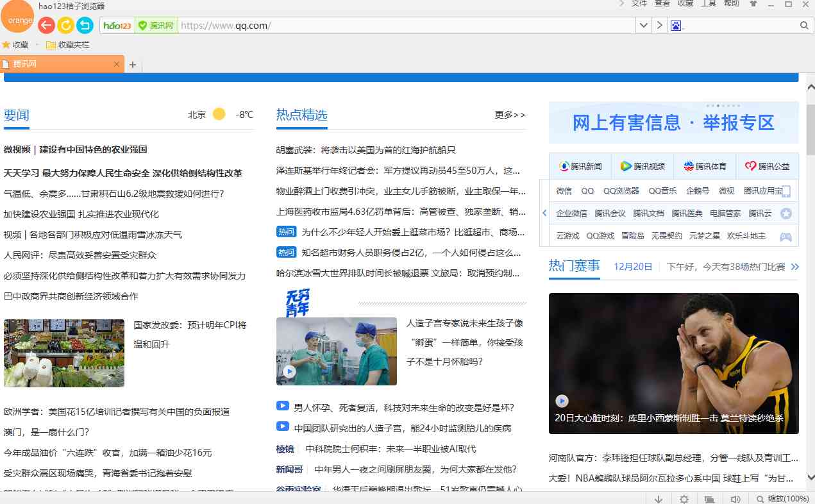Open downloads from status bar arrow icon
The image size is (815, 504).
(659, 499)
